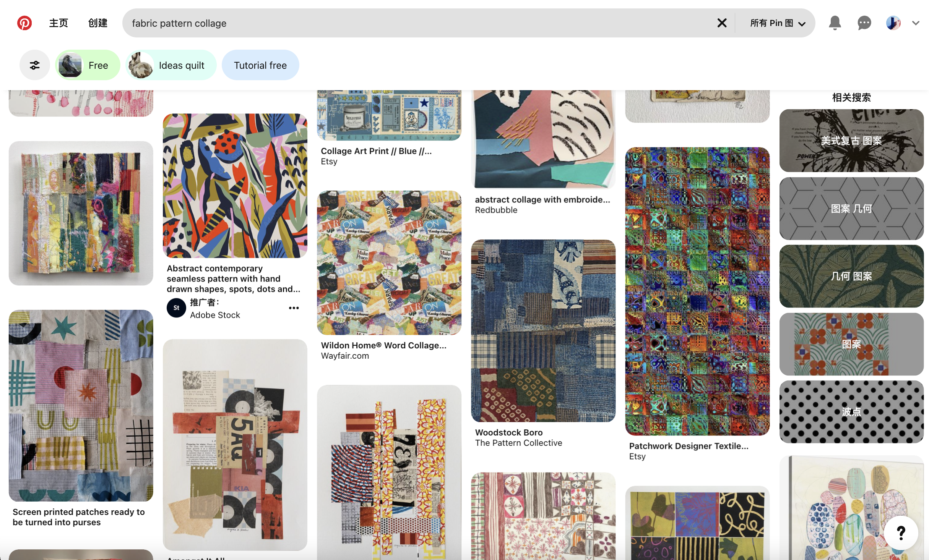
Task: Click the Adobe Stock St avatar
Action: point(176,308)
